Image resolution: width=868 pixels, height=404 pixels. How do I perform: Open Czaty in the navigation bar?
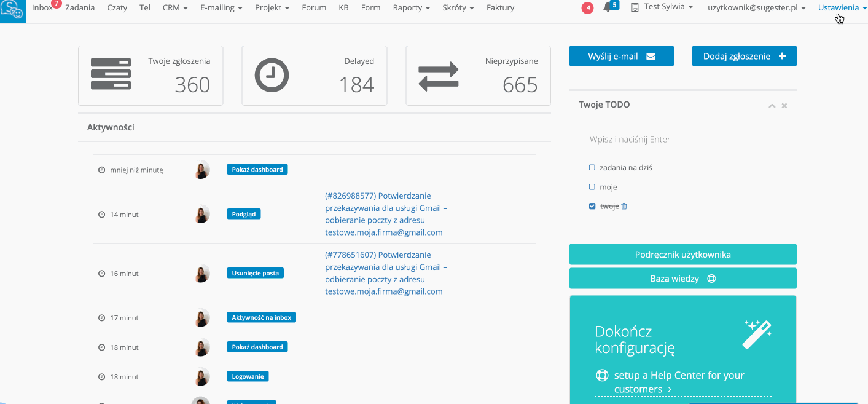(117, 8)
